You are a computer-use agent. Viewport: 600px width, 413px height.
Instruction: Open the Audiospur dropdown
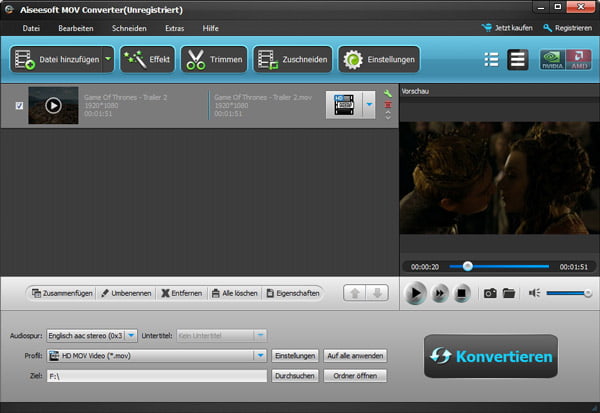point(92,336)
